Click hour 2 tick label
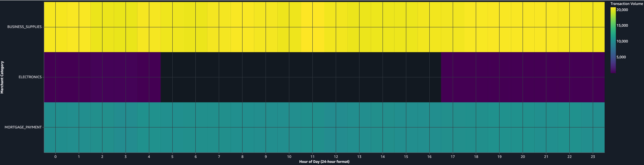Viewport: 644px width, 165px height. (102, 157)
